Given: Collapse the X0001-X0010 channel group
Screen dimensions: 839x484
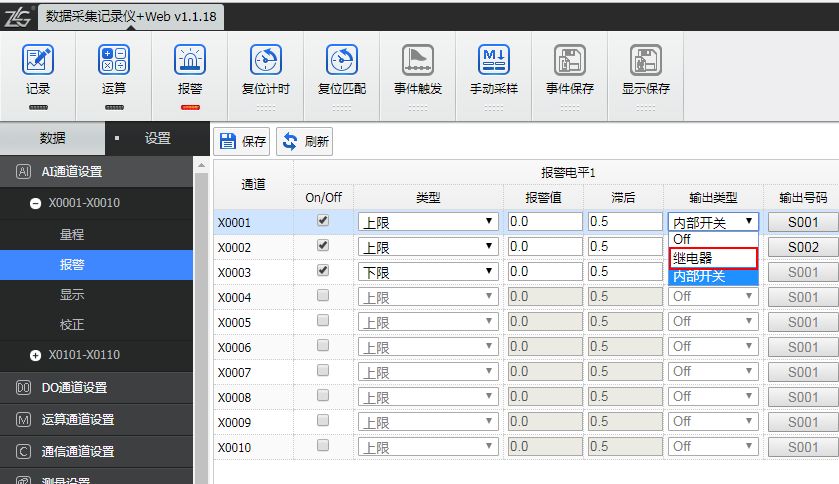Looking at the screenshot, I should click(36, 203).
